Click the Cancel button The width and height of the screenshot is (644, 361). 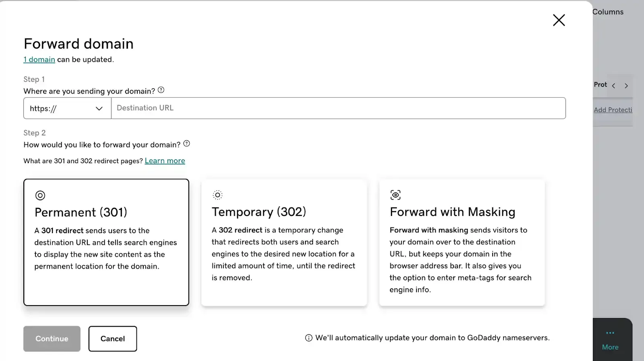click(x=112, y=338)
